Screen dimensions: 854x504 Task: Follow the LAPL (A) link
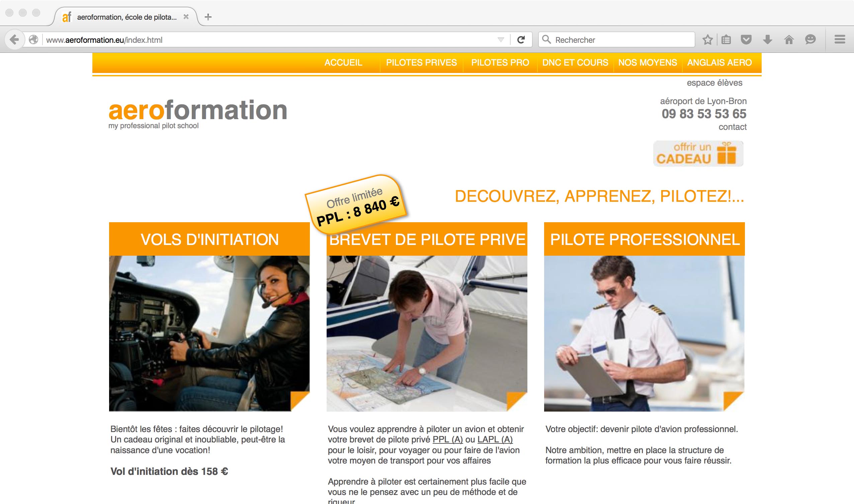(495, 439)
